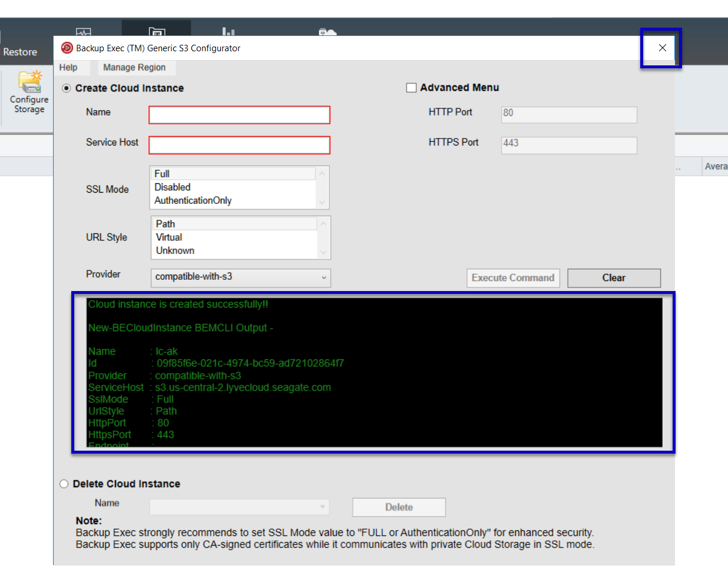The width and height of the screenshot is (728, 575).
Task: Open the bar chart Reports tab icon
Action: tap(229, 32)
